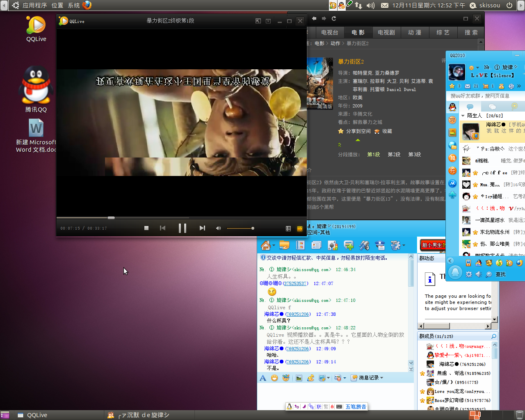Viewport: 525px width, 420px height.
Task: Open the 搜索 tab
Action: tap(471, 32)
